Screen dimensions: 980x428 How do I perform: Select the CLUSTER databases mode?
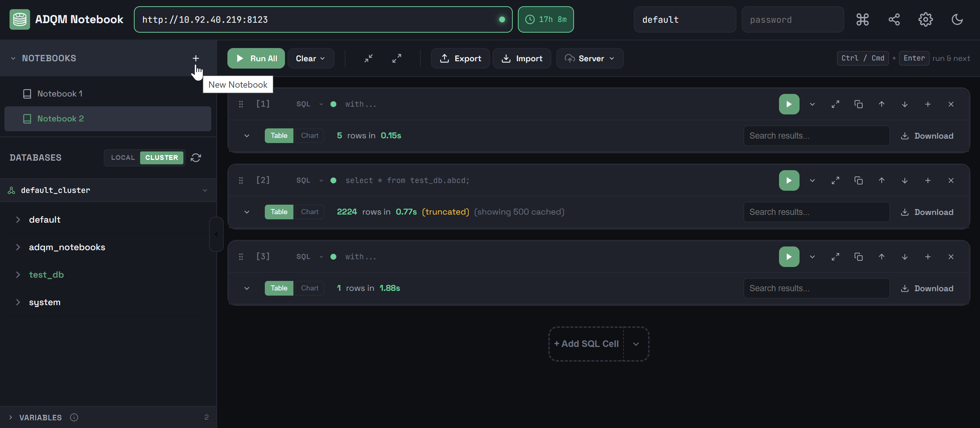161,157
